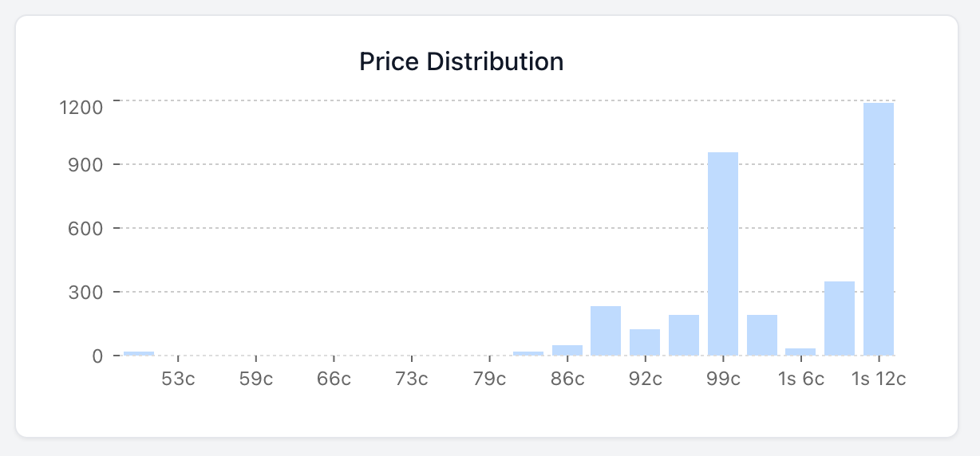Click the tiny bar left of 53c
The height and width of the screenshot is (456, 980).
coord(139,352)
